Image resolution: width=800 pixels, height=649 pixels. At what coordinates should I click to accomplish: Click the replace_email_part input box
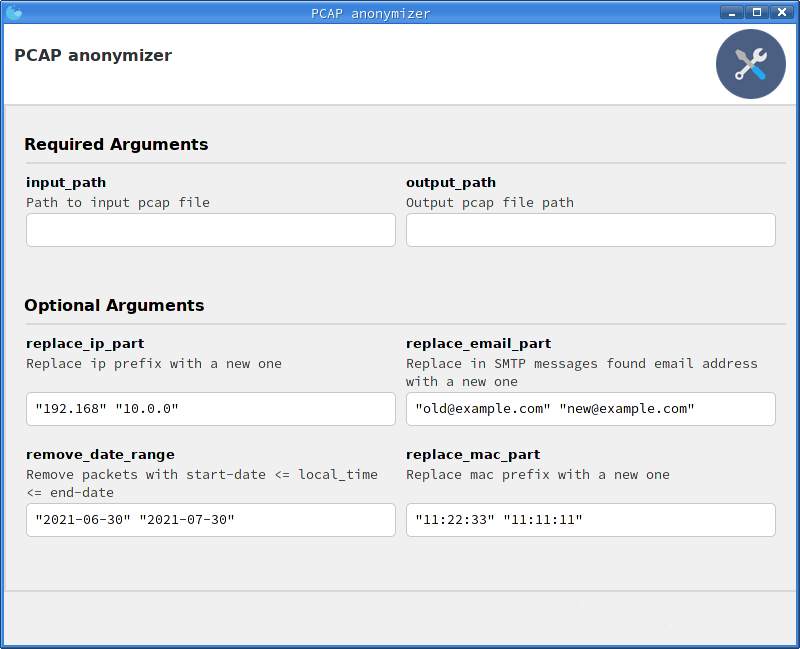pyautogui.click(x=590, y=409)
